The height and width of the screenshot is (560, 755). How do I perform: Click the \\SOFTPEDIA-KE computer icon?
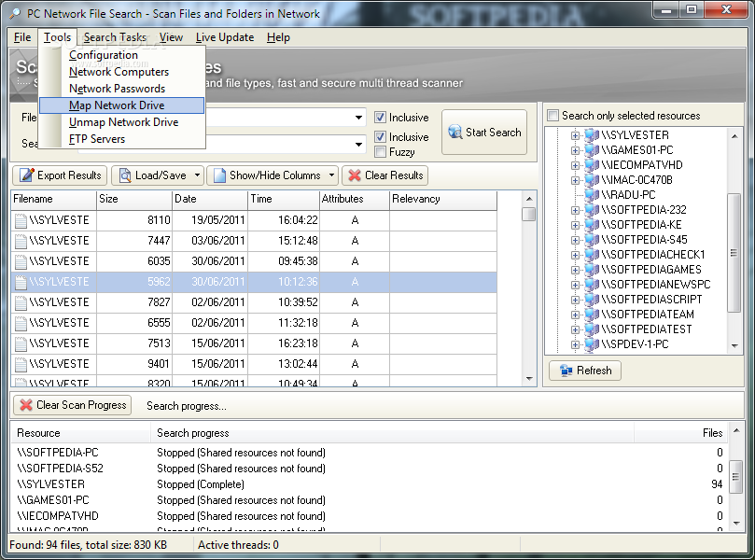coord(592,225)
